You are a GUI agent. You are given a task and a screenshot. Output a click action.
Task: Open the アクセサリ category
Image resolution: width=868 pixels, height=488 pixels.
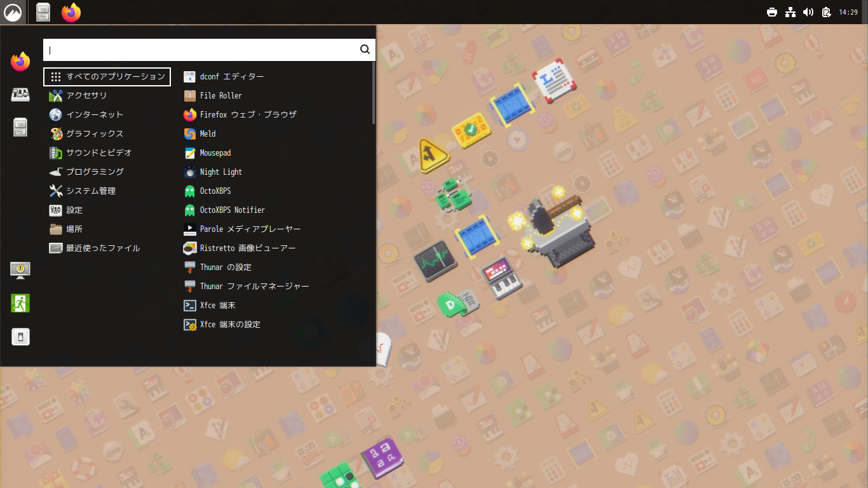(x=107, y=95)
